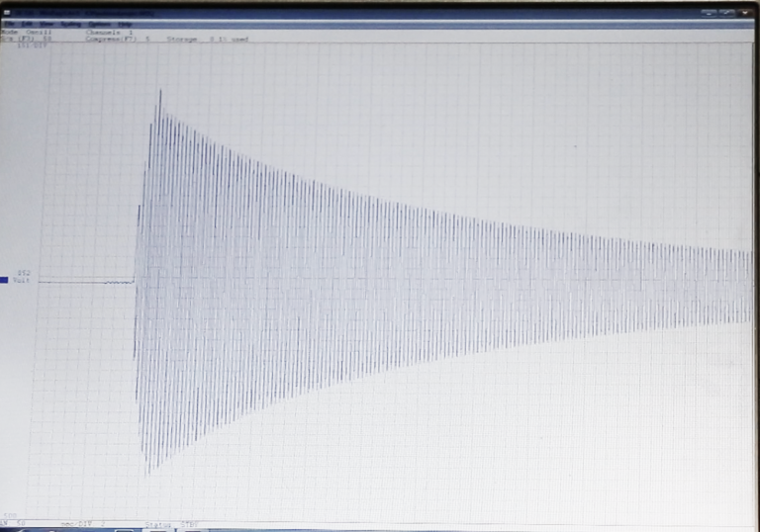The width and height of the screenshot is (760, 532).
Task: Click the Volt channel label
Action: [x=22, y=281]
